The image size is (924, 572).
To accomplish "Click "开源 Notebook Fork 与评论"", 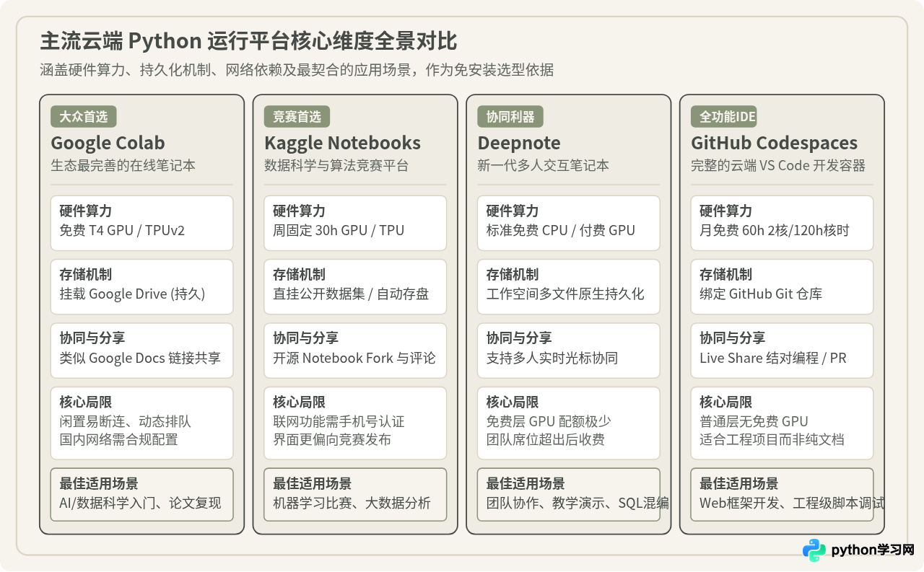I will click(354, 358).
